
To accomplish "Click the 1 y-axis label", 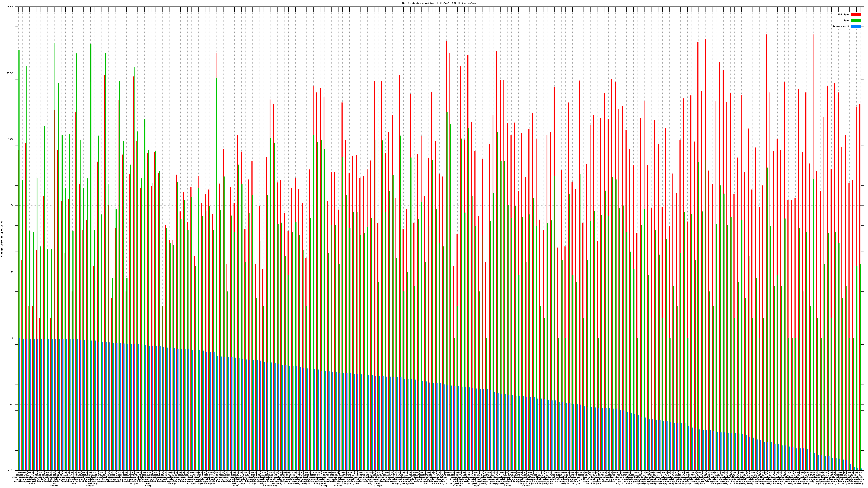I will (13, 338).
